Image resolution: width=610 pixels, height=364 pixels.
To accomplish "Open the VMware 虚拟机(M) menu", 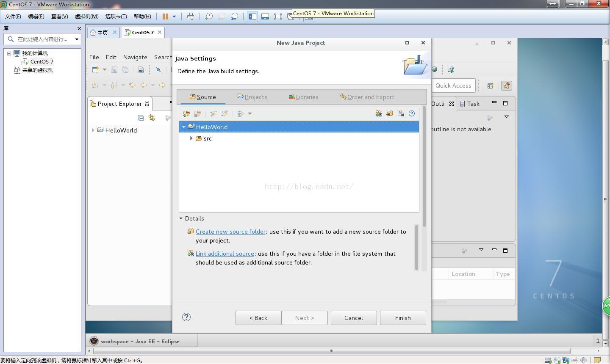I will click(x=86, y=17).
